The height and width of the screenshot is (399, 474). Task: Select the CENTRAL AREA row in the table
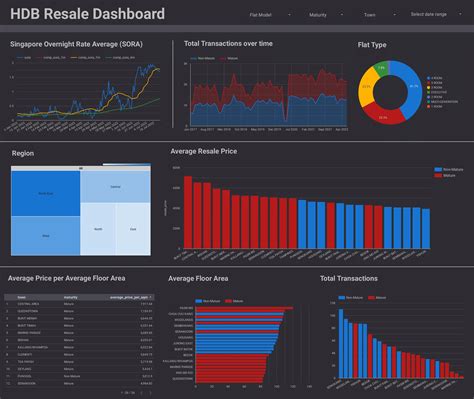79,304
